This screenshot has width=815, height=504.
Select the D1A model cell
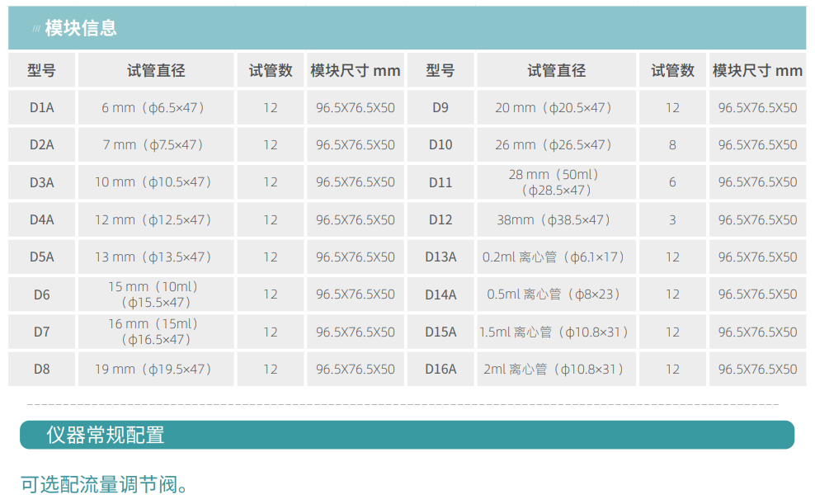tap(41, 107)
